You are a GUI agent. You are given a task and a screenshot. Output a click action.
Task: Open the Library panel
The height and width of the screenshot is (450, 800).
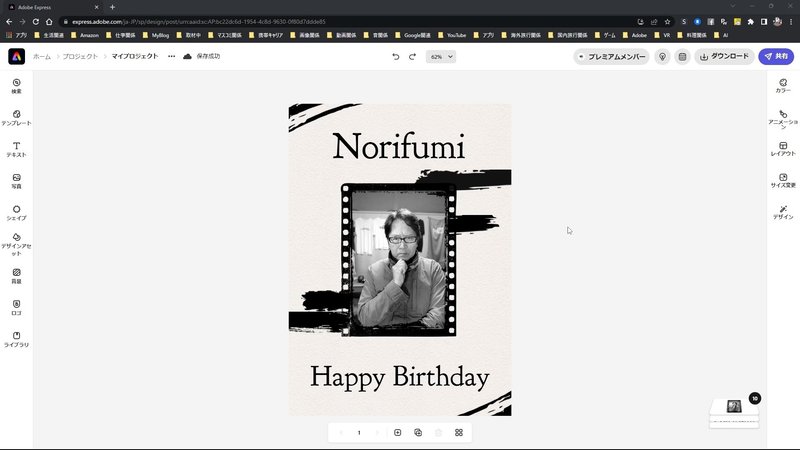[x=16, y=339]
